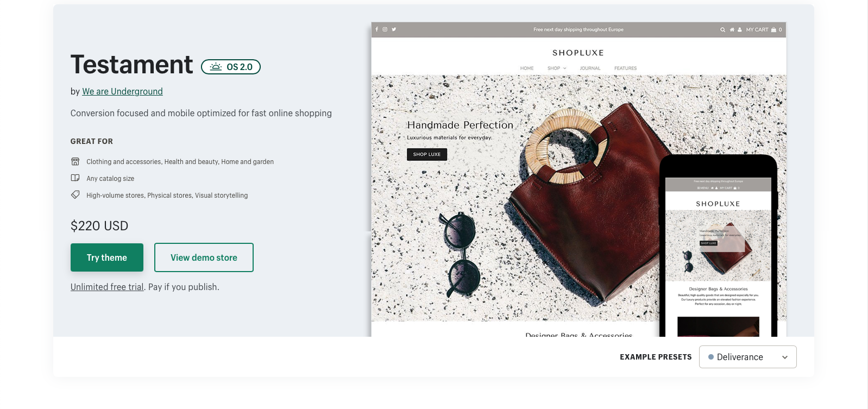Click the Try theme button

107,257
